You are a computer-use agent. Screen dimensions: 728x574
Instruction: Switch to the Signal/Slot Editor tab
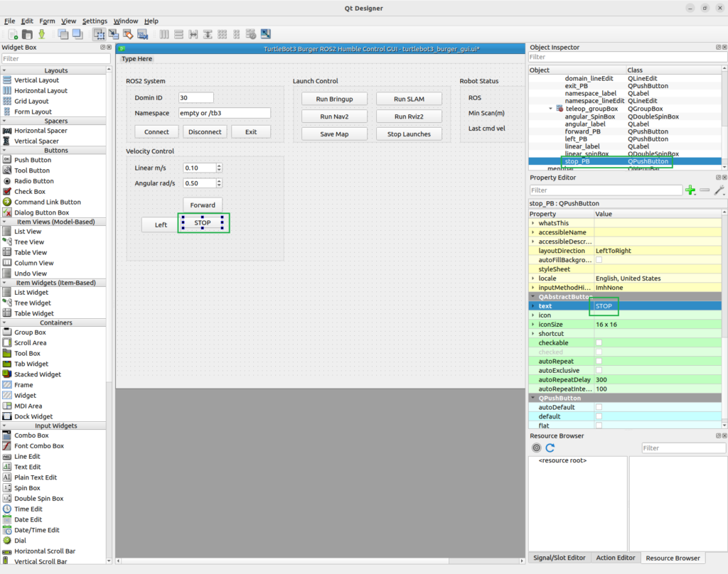click(x=559, y=558)
